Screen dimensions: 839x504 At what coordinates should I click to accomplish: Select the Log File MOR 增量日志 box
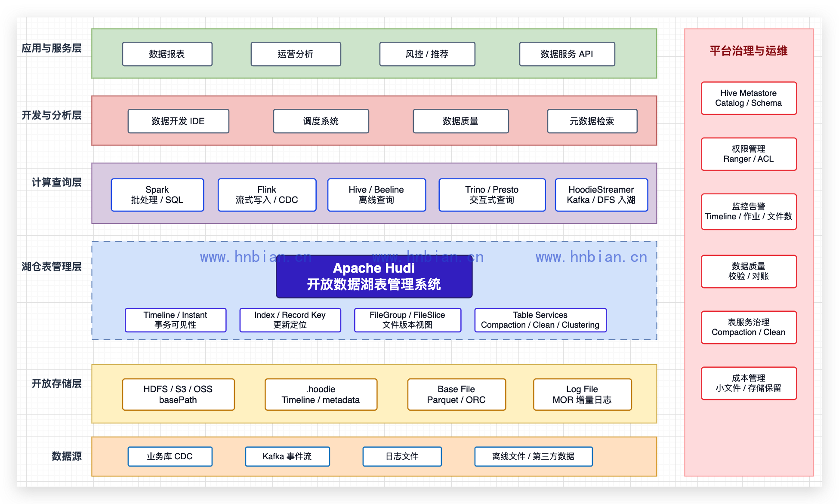[x=582, y=394]
